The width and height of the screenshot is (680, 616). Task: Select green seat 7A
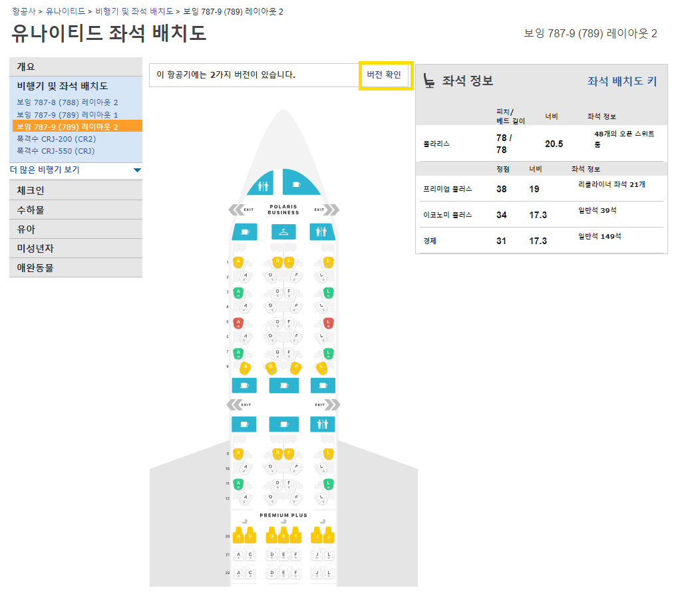pyautogui.click(x=238, y=353)
